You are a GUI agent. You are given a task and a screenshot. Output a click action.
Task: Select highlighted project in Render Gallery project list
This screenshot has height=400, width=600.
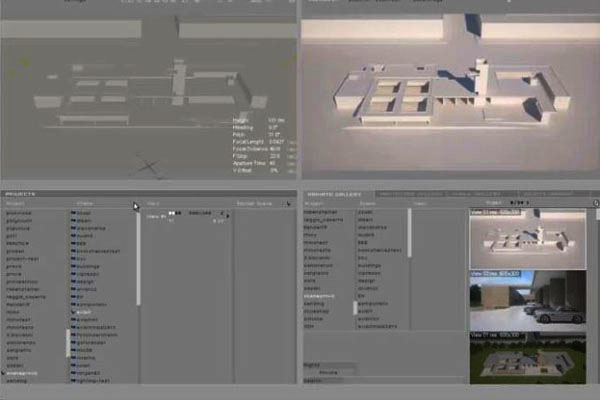tap(320, 296)
